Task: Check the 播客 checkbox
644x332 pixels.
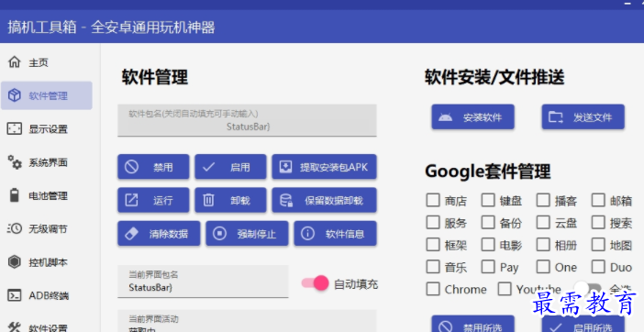Action: point(543,200)
